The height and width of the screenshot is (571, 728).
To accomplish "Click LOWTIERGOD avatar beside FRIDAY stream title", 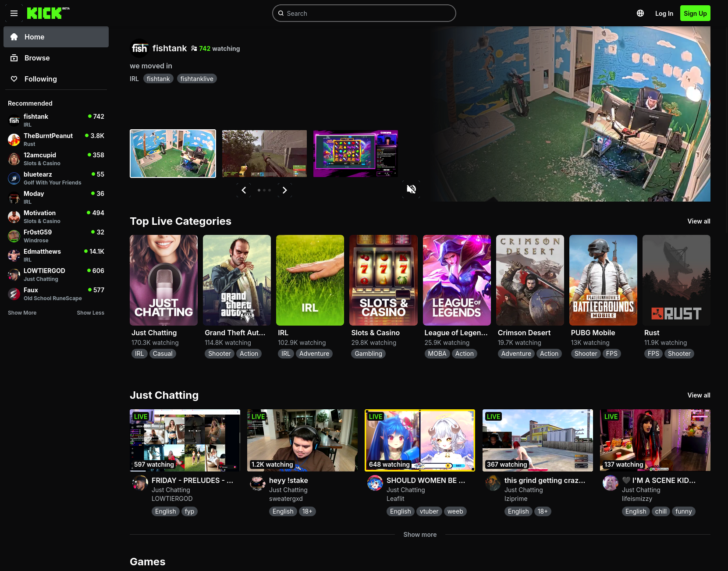I will [140, 483].
